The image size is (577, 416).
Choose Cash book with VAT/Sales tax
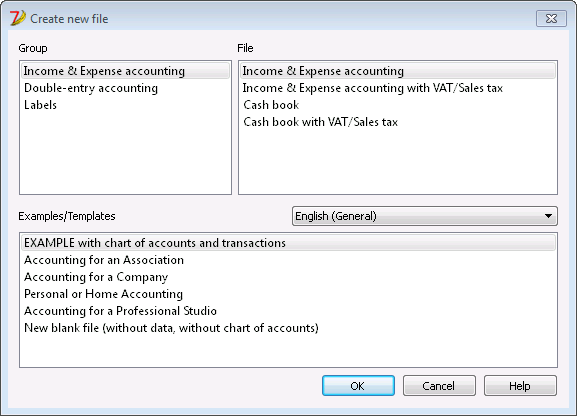coord(320,122)
